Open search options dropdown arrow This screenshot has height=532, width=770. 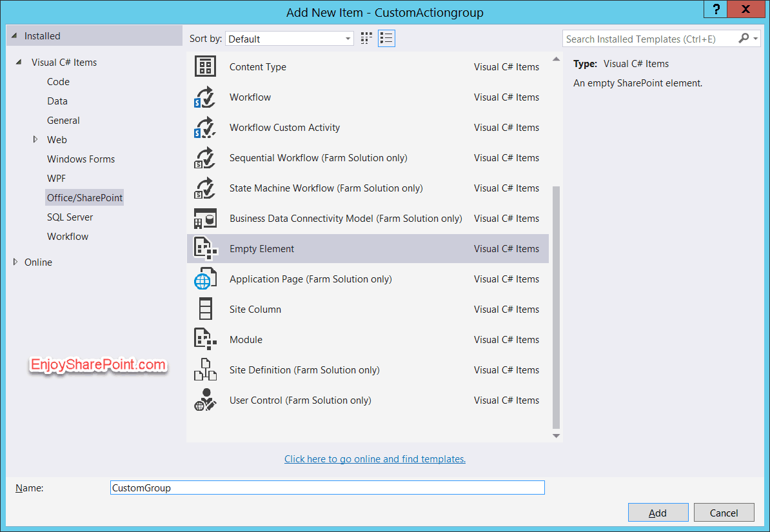click(x=755, y=38)
